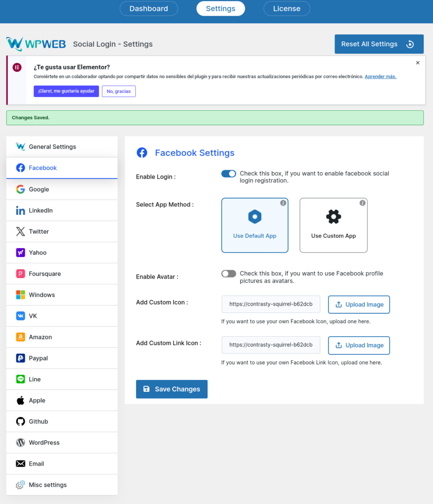Select the Use Default App option
Screen dimensions: 433x504
click(x=255, y=225)
